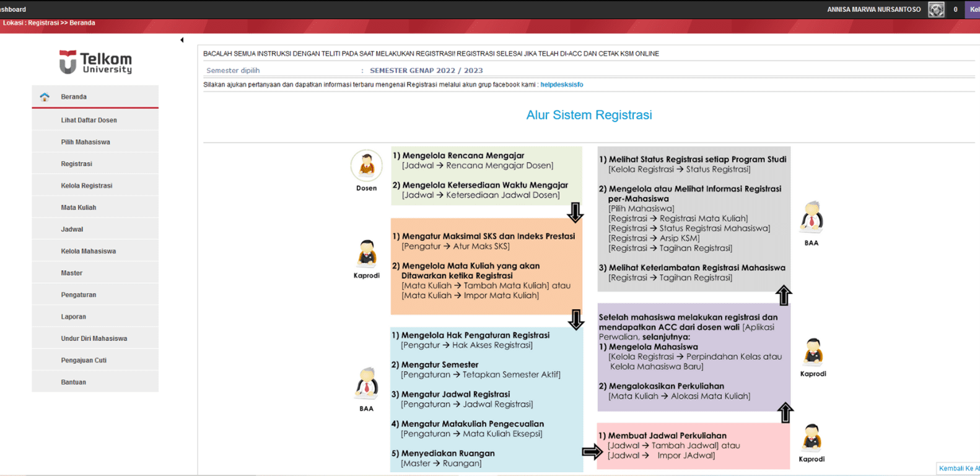Open the Pengaturan menu

pos(78,295)
